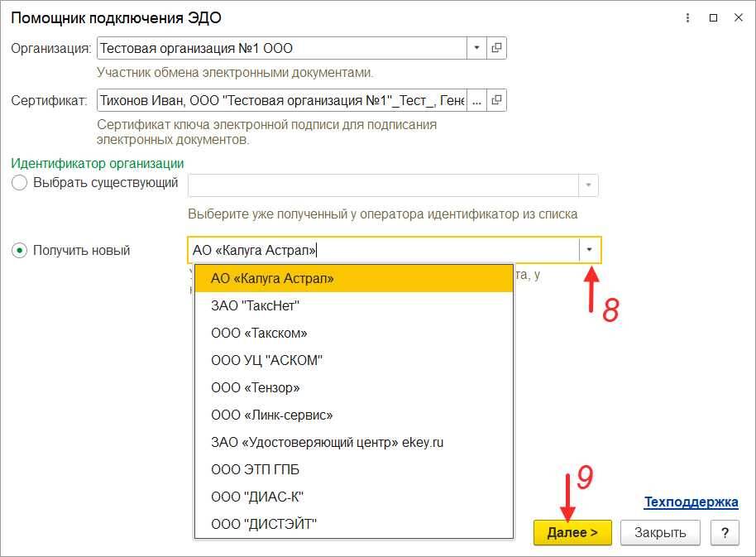This screenshot has height=557, width=756.
Task: Click the Сертификат input field
Action: [x=282, y=100]
